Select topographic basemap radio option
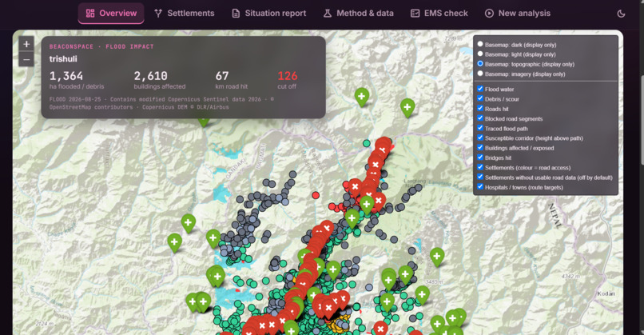Image resolution: width=644 pixels, height=335 pixels. pos(479,64)
